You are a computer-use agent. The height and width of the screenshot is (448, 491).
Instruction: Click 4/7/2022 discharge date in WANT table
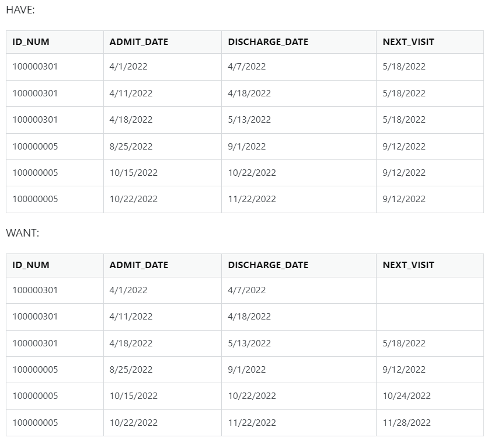(x=246, y=290)
